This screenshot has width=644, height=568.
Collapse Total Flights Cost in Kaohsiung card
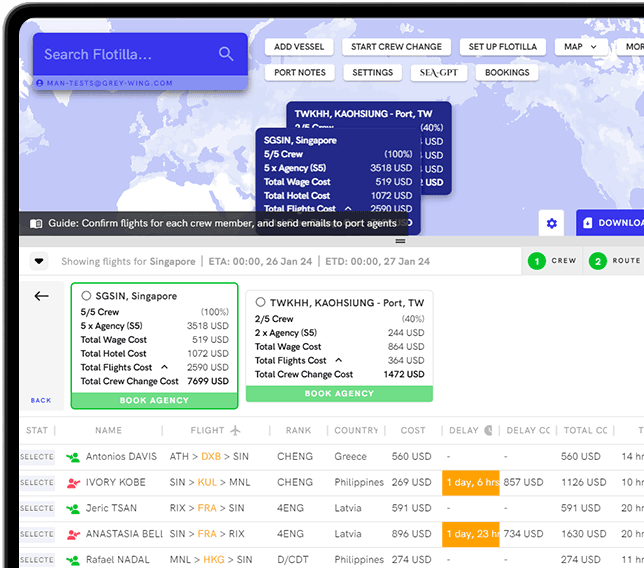tap(339, 360)
